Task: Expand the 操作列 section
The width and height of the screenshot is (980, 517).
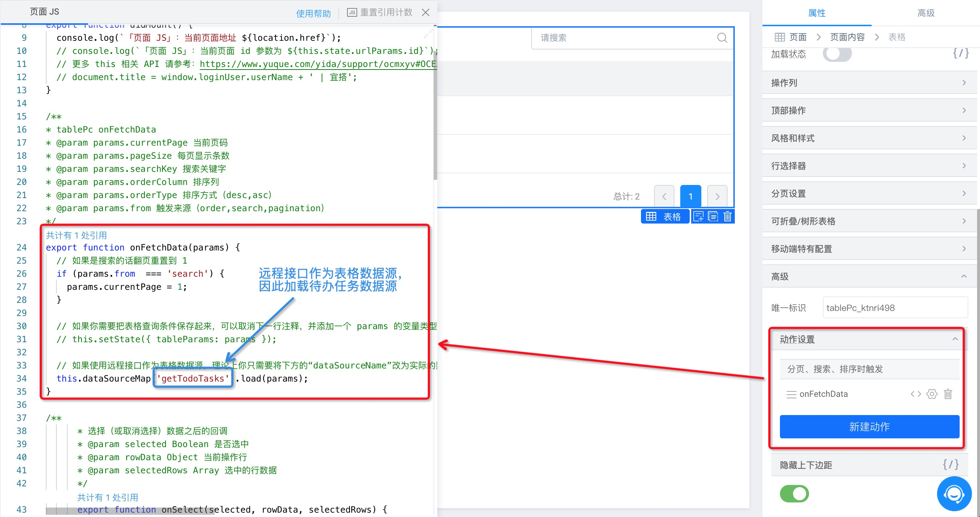Action: point(870,83)
